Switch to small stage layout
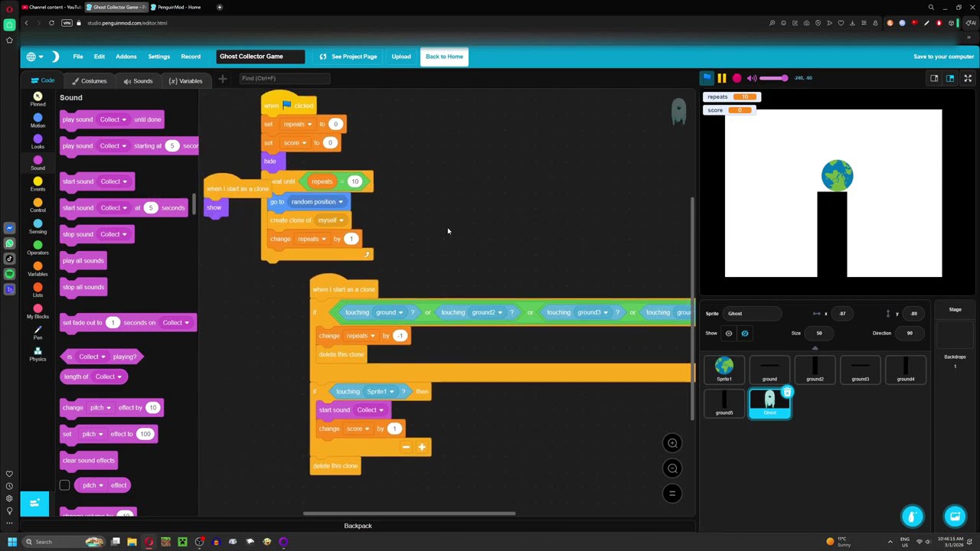Screen dimensions: 980x551 point(934,78)
